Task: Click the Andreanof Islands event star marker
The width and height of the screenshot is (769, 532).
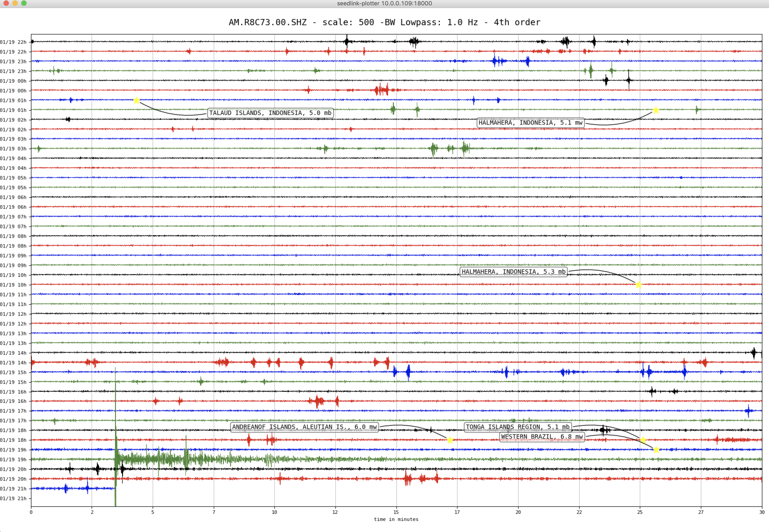Action: (450, 440)
